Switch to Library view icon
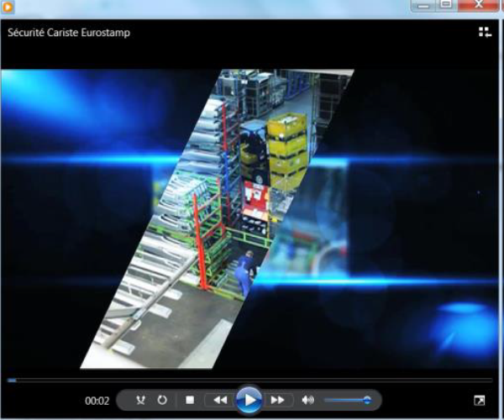Screen dimensions: 504x420 click(x=485, y=32)
